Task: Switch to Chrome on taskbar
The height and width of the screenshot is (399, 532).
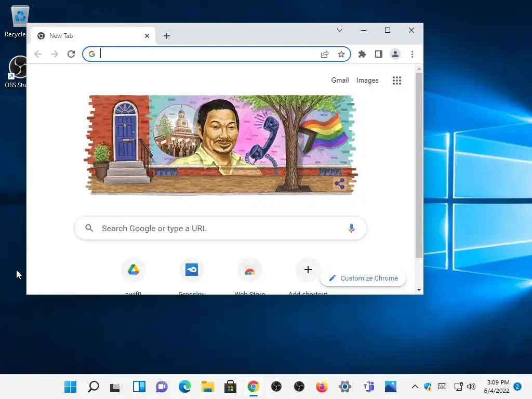Action: pyautogui.click(x=254, y=387)
